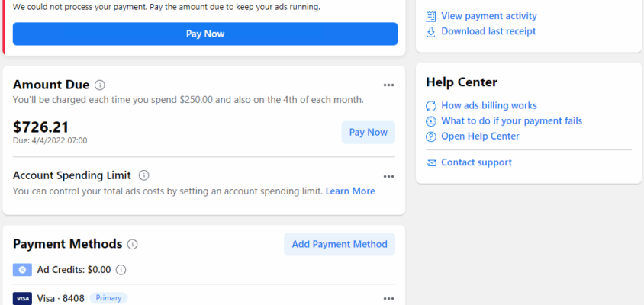Click the download receipt icon

click(x=431, y=31)
